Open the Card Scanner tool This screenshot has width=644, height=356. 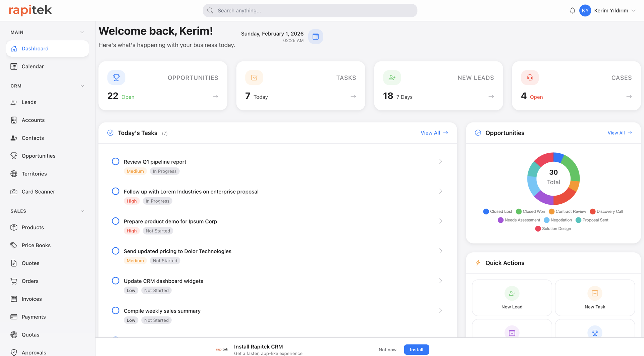[x=38, y=191]
